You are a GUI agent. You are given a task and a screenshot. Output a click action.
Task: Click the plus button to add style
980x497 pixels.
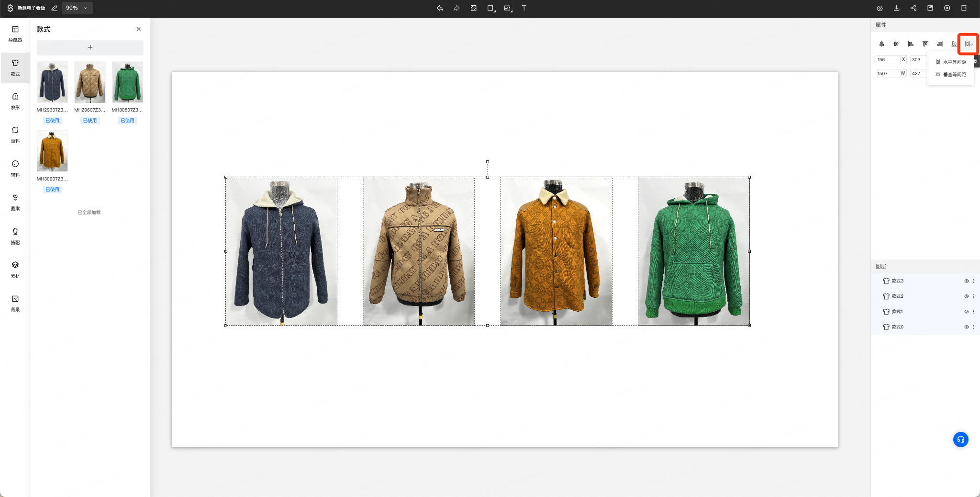click(90, 47)
